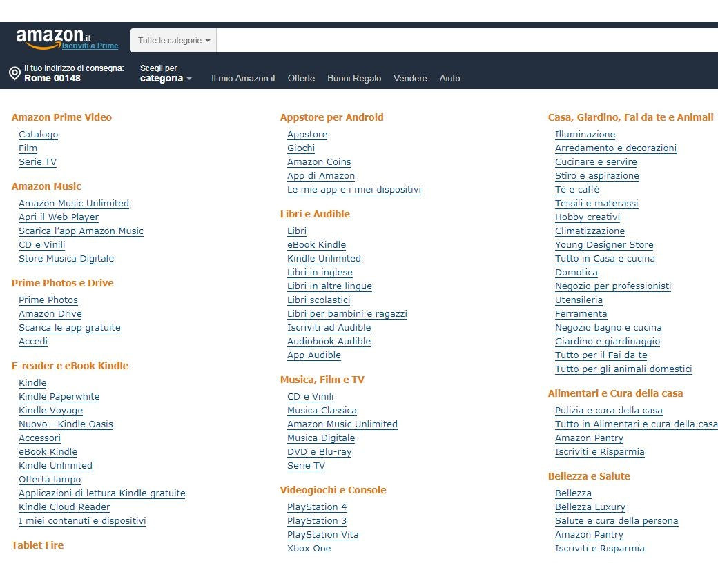Click App di Amazon link

click(x=321, y=176)
